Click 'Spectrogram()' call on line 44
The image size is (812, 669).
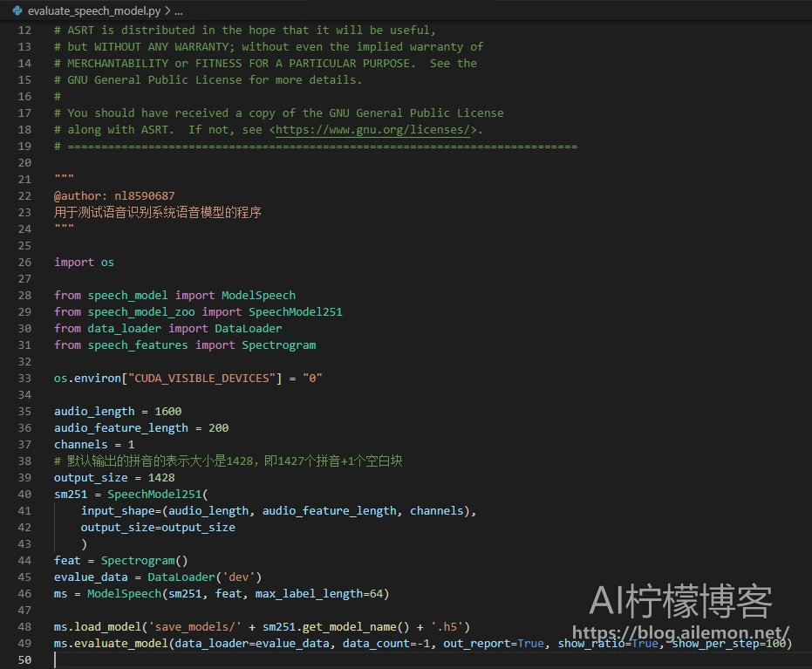tap(145, 560)
